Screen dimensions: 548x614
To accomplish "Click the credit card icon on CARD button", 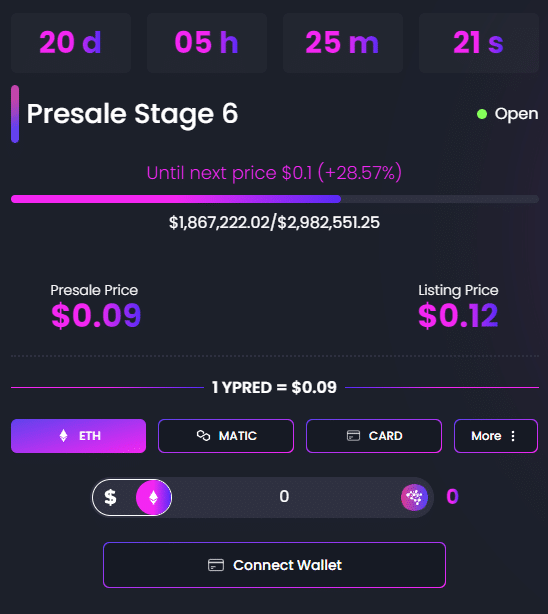I will click(x=353, y=435).
